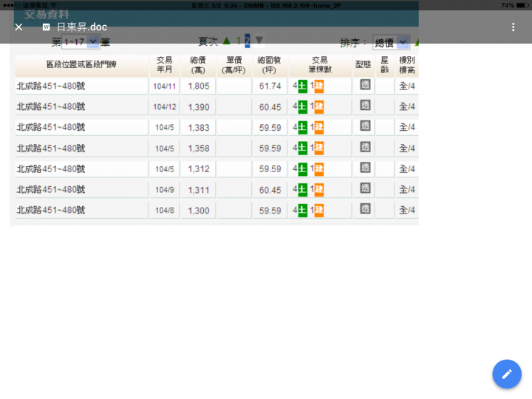Image resolution: width=532 pixels, height=399 pixels.
Task: Click the total price 1,300 cell
Action: click(199, 211)
